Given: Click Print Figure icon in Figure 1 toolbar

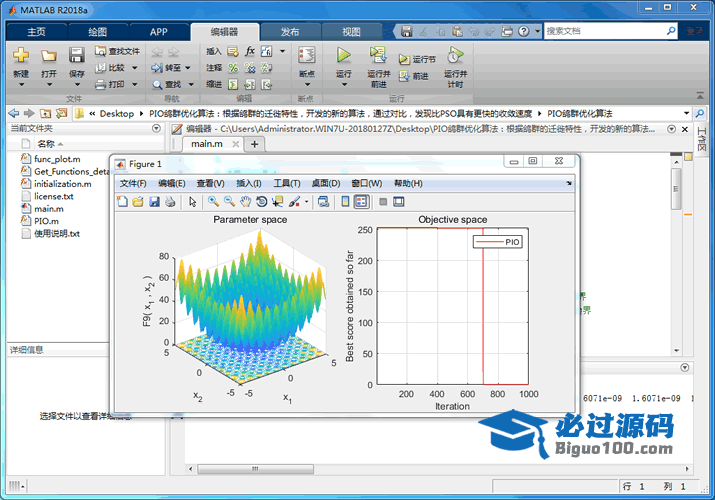Looking at the screenshot, I should (170, 201).
